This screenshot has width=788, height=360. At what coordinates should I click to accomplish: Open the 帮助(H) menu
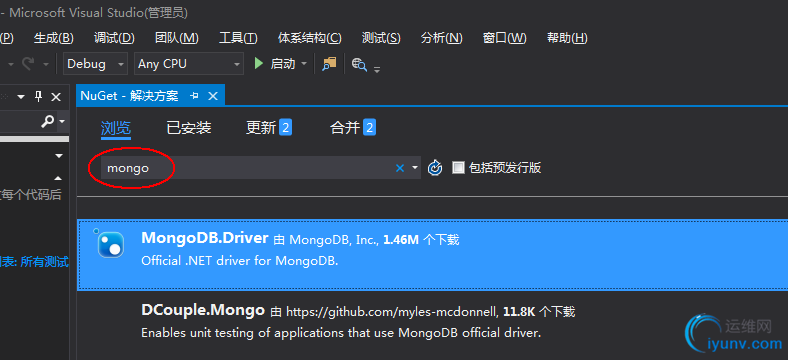[567, 38]
